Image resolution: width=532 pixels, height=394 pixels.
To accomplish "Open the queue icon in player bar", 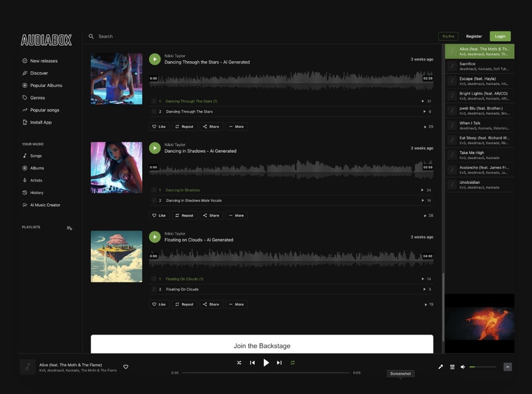I will tap(452, 367).
